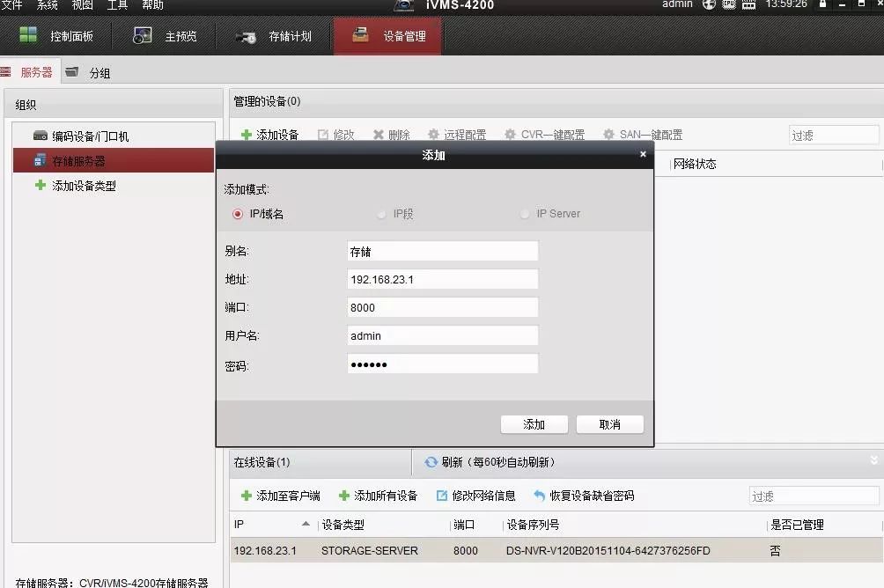884x588 pixels.
Task: Click the green 控制面板 grid icon
Action: pyautogui.click(x=28, y=35)
